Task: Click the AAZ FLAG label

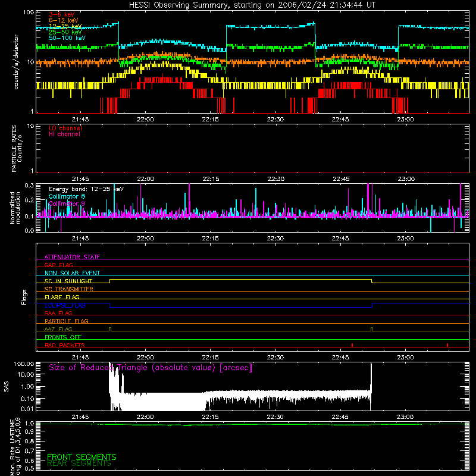Action: [x=58, y=329]
